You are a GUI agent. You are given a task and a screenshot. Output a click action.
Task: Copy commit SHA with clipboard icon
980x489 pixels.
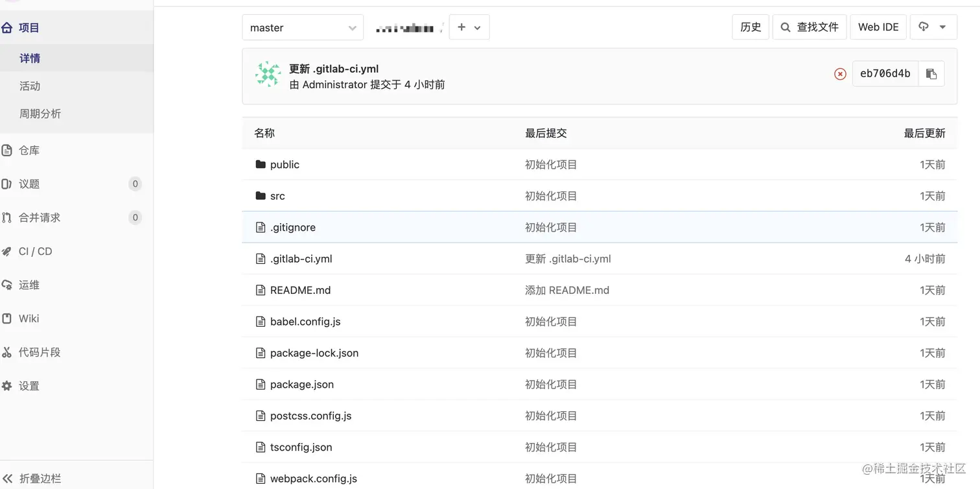tap(931, 73)
